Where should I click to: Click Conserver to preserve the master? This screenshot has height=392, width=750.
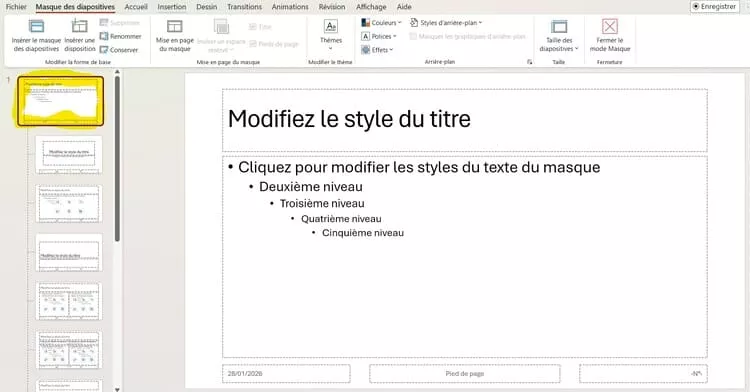[x=119, y=50]
